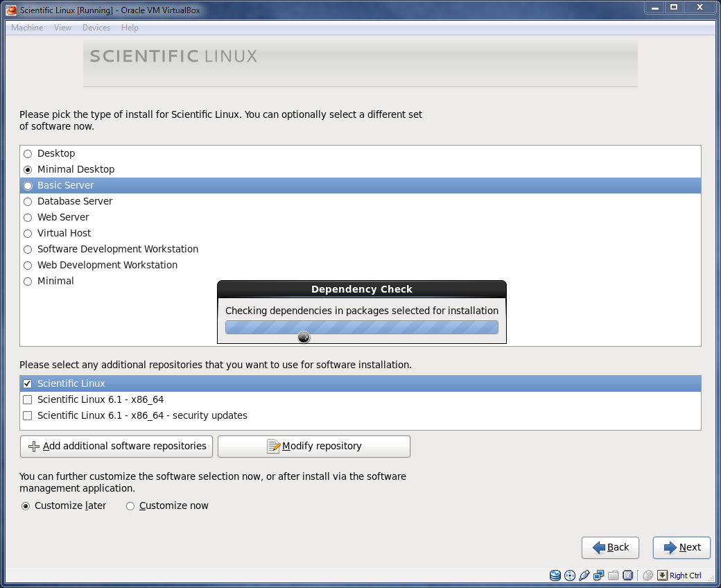Open the Machine menu
The width and height of the screenshot is (721, 588).
tap(27, 28)
